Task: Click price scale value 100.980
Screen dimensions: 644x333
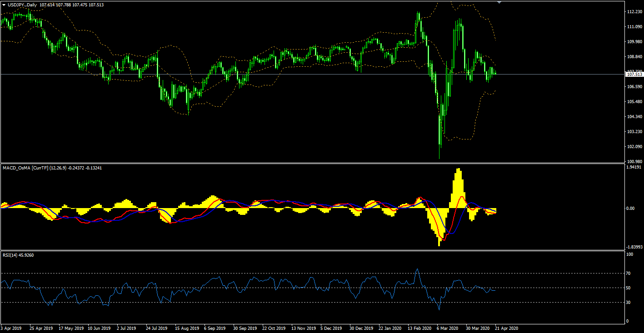Action: (x=634, y=161)
